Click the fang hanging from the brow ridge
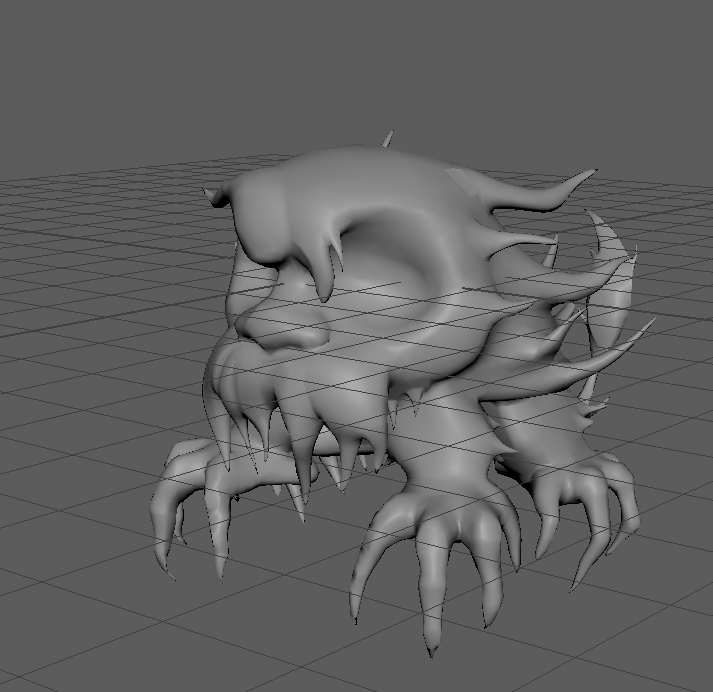The image size is (713, 692). click(x=325, y=272)
